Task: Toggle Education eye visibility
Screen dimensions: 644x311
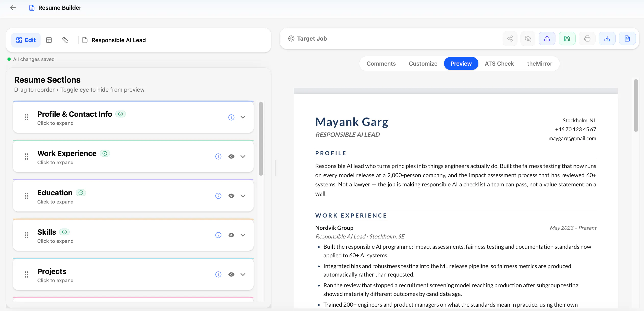Action: [231, 196]
